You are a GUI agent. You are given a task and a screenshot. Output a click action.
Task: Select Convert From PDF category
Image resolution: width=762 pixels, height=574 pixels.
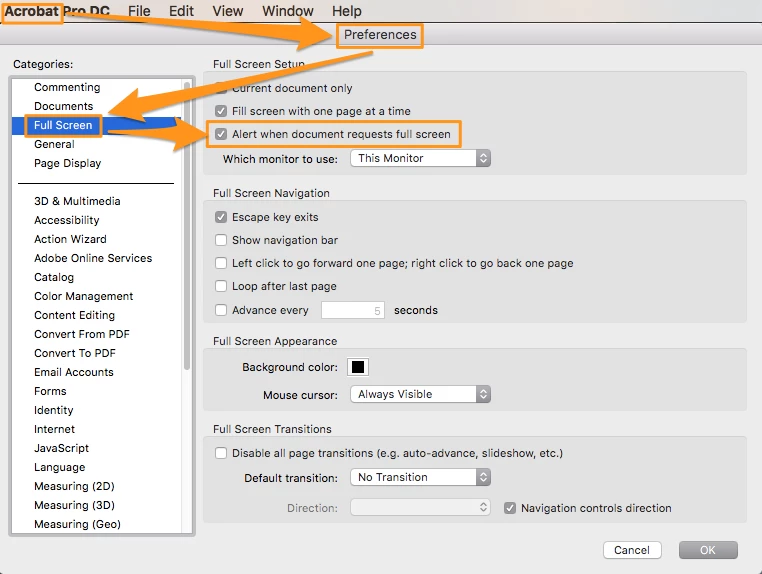pyautogui.click(x=82, y=334)
